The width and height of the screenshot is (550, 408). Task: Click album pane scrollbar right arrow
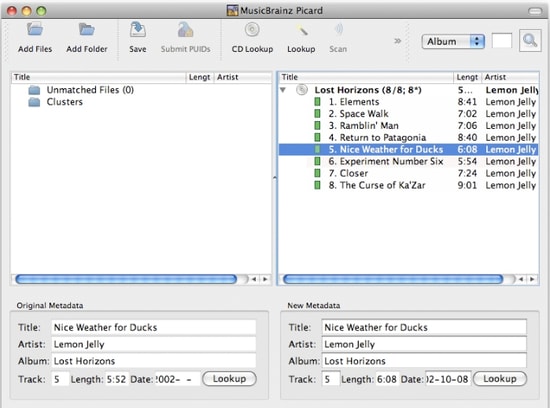(532, 279)
